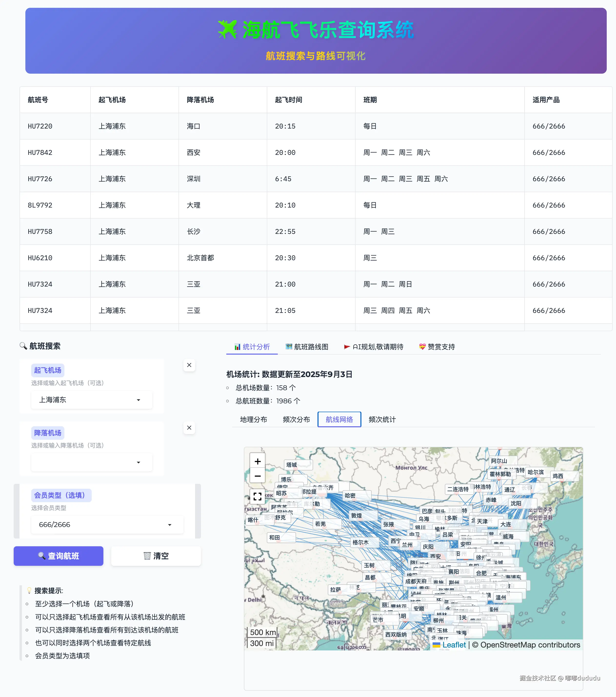Open the 上海浦东 departure airport dropdown
Viewport: 616px width, 697px height.
tap(91, 400)
